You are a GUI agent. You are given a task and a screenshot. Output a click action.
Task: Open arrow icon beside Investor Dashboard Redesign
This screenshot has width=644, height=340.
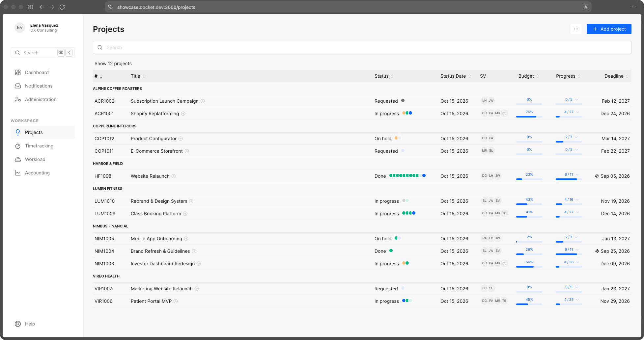pyautogui.click(x=199, y=264)
